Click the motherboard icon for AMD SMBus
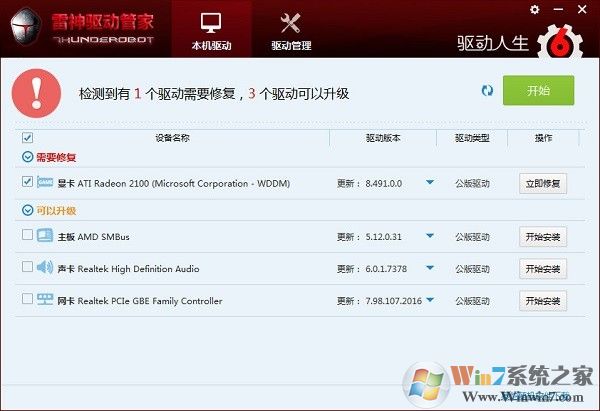The width and height of the screenshot is (600, 411). pyautogui.click(x=45, y=235)
